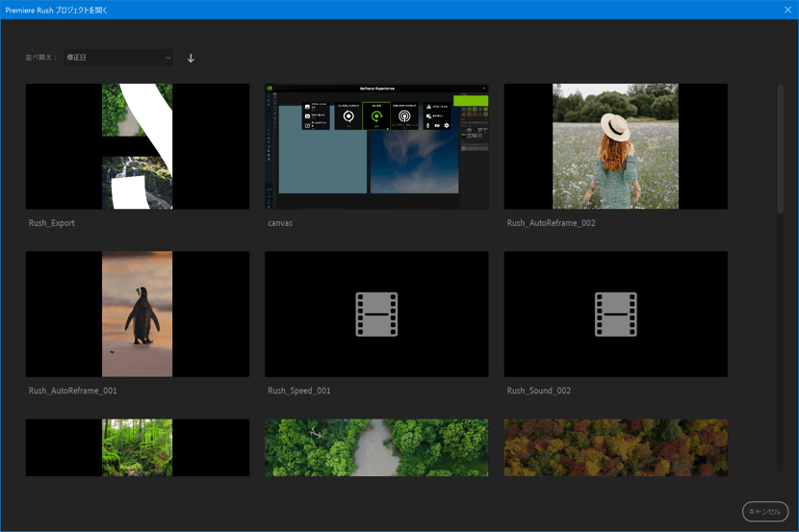Select the canvas project thumbnail
Image resolution: width=799 pixels, height=532 pixels.
pos(376,146)
